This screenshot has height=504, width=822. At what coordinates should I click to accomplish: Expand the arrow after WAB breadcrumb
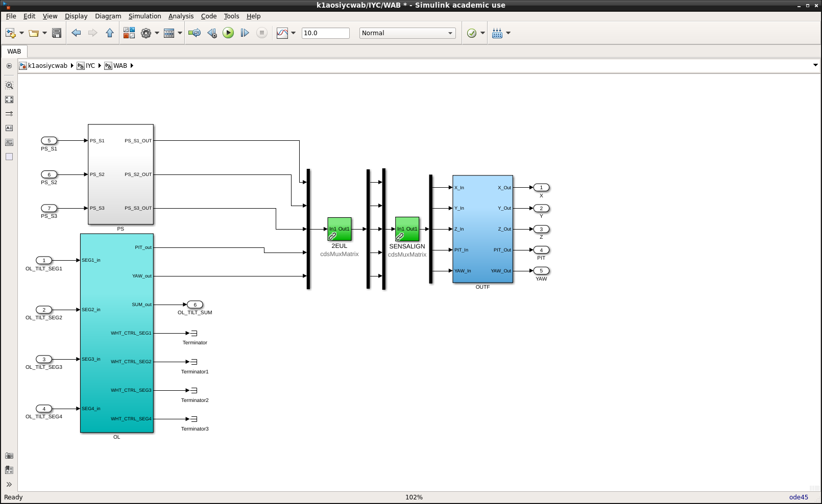tap(132, 66)
